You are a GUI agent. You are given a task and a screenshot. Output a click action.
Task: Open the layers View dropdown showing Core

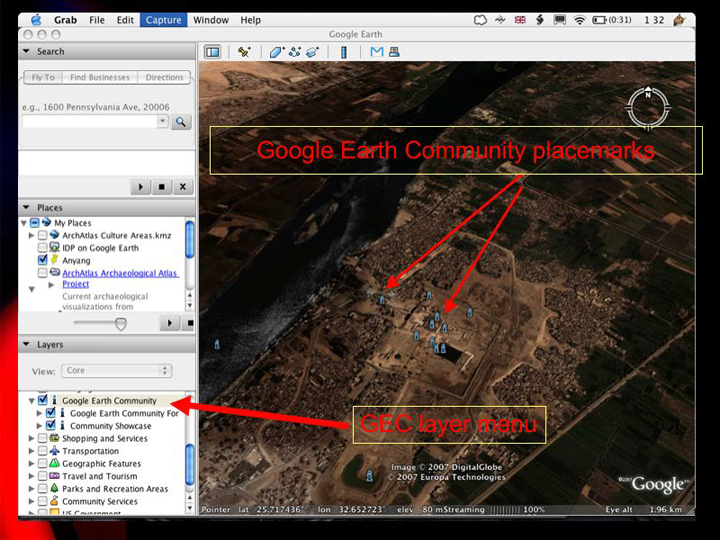117,371
